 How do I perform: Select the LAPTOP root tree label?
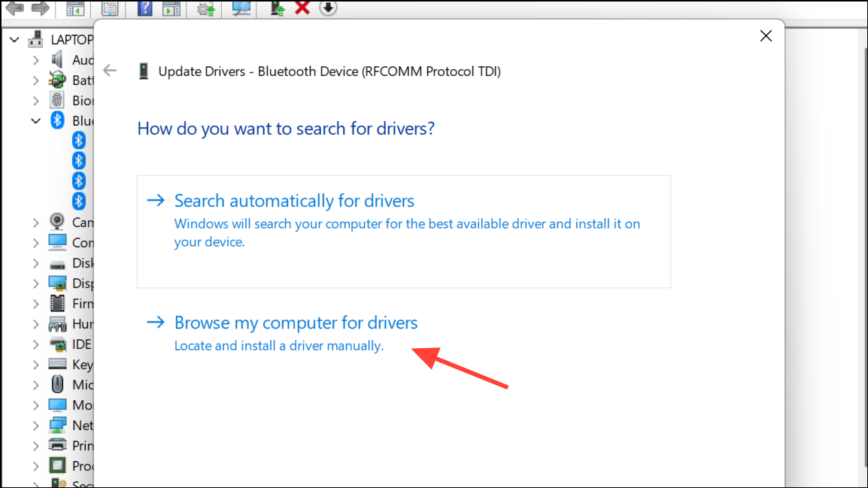72,39
